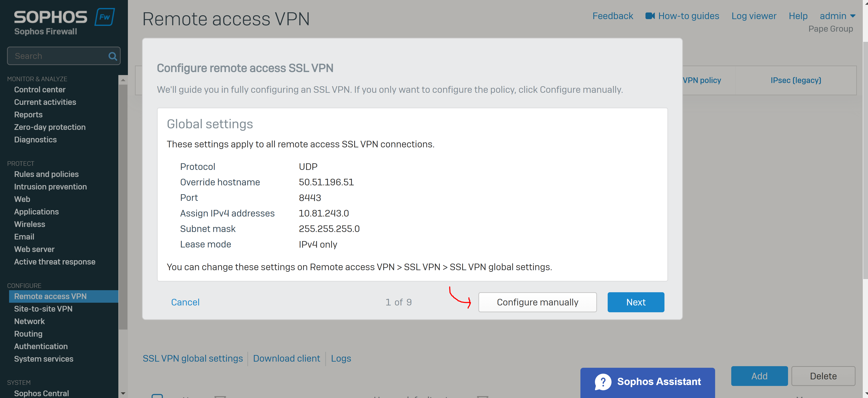This screenshot has width=868, height=398.
Task: Proceed with the Next button
Action: click(x=636, y=302)
